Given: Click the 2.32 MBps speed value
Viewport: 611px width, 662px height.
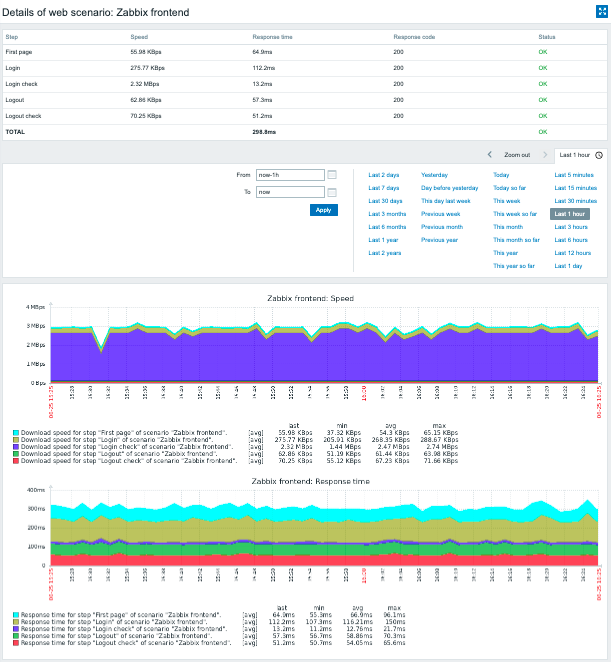Looking at the screenshot, I should (144, 84).
